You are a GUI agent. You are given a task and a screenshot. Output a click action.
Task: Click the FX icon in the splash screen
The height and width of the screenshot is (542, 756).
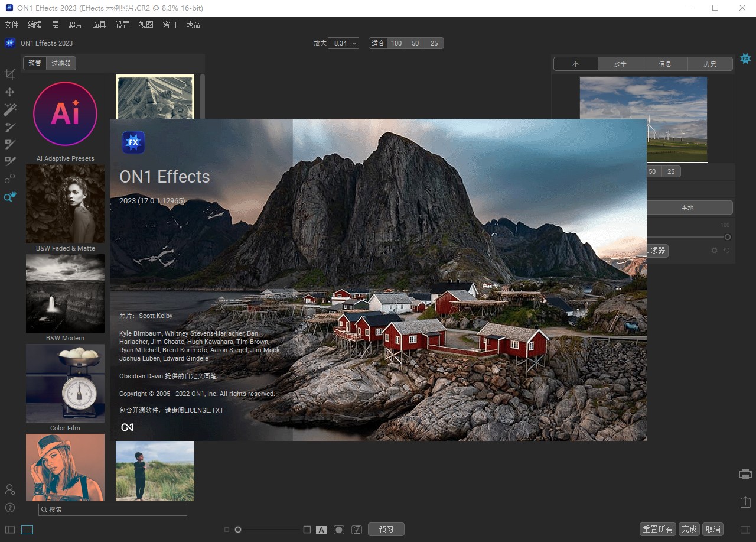coord(133,142)
